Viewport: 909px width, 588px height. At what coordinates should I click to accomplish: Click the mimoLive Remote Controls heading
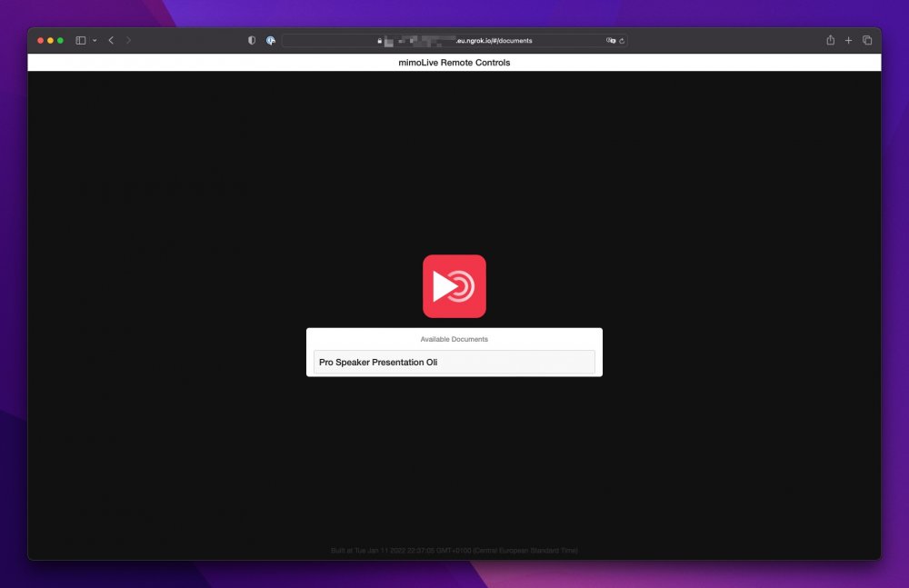pyautogui.click(x=454, y=63)
